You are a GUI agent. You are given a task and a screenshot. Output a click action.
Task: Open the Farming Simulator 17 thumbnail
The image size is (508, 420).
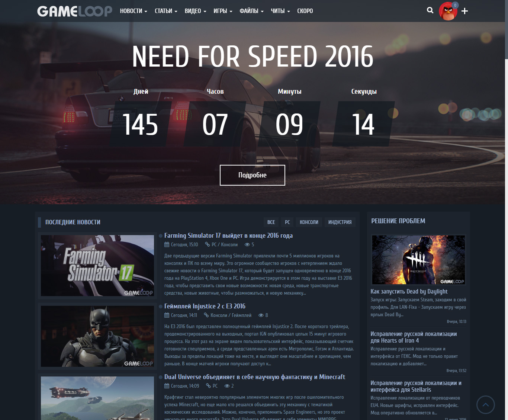pyautogui.click(x=97, y=266)
